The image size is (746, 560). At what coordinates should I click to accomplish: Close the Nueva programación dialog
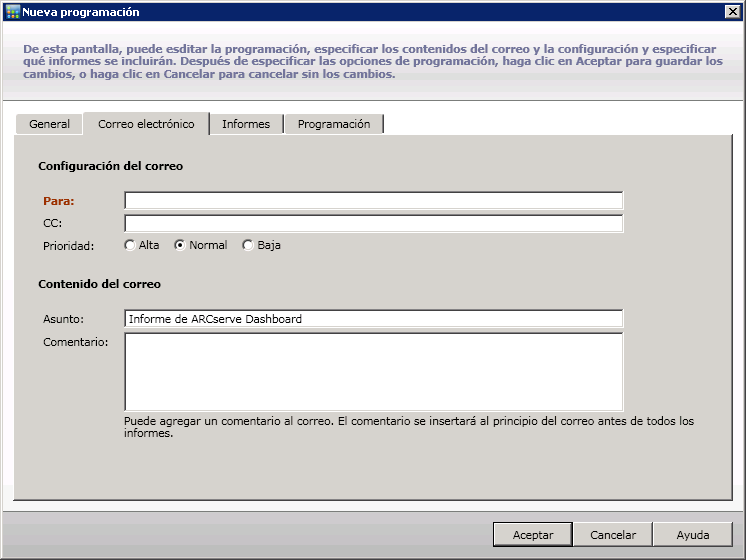(x=732, y=11)
